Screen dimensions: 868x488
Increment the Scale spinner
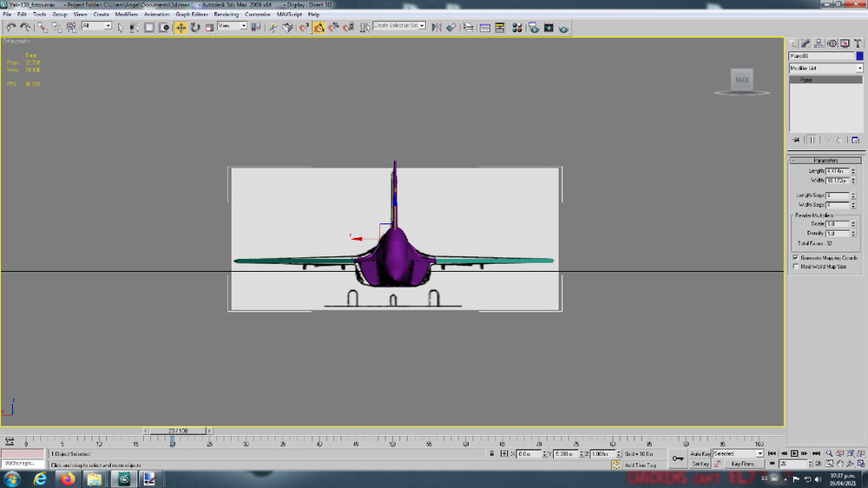click(x=853, y=222)
